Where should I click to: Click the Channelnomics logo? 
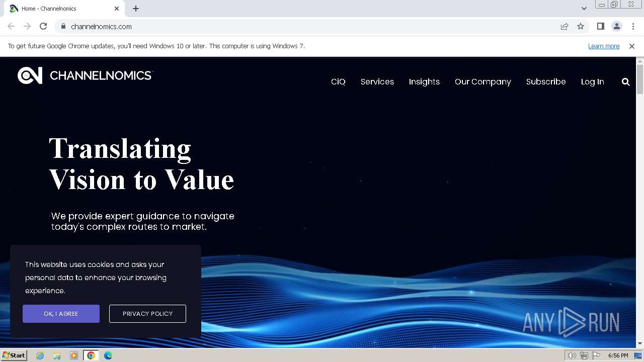[85, 75]
